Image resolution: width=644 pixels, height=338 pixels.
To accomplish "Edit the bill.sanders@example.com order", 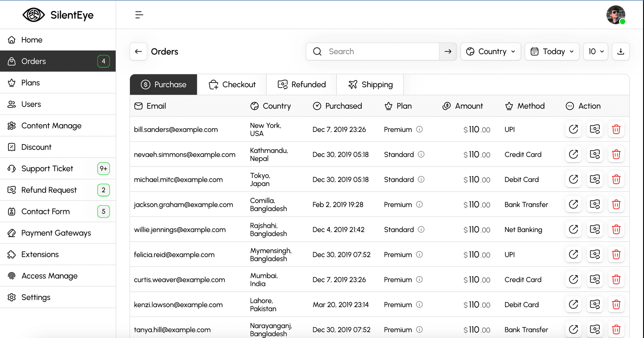I will tap(574, 129).
